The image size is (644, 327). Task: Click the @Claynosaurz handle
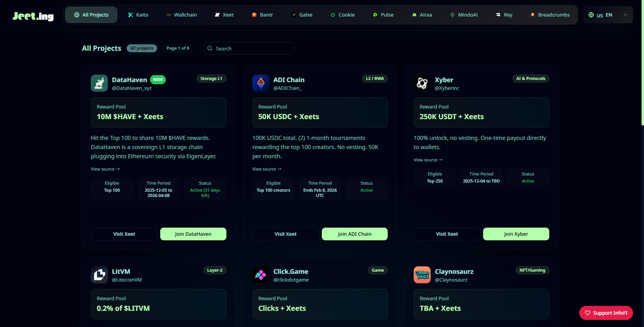451,280
